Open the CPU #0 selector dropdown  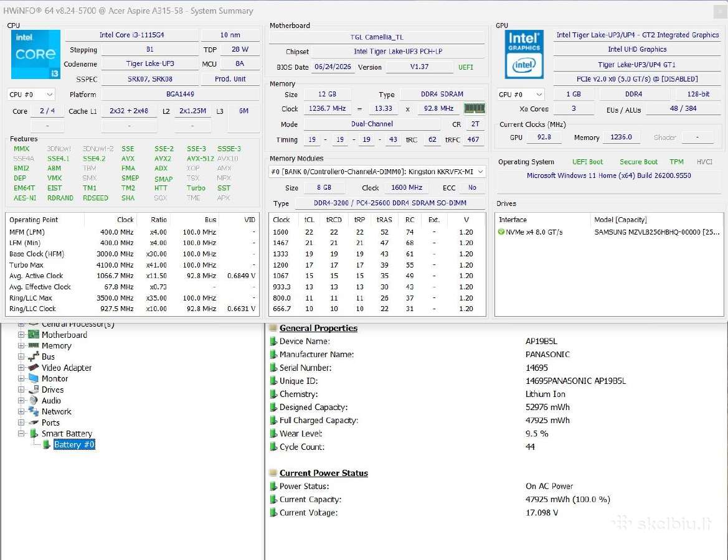tap(31, 95)
